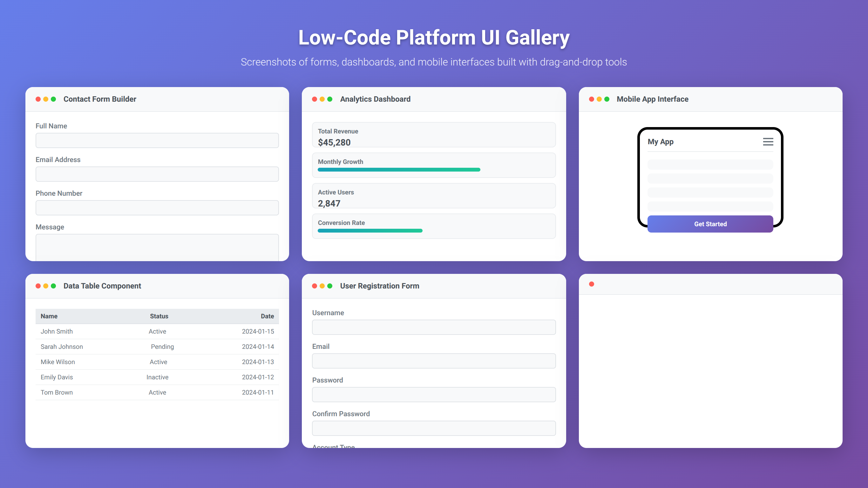
Task: Click the Monthly Growth progress bar
Action: (399, 170)
